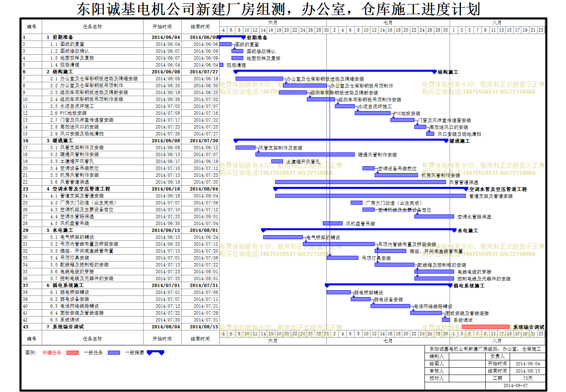Click the 负责人 label in the title block

(x=497, y=356)
